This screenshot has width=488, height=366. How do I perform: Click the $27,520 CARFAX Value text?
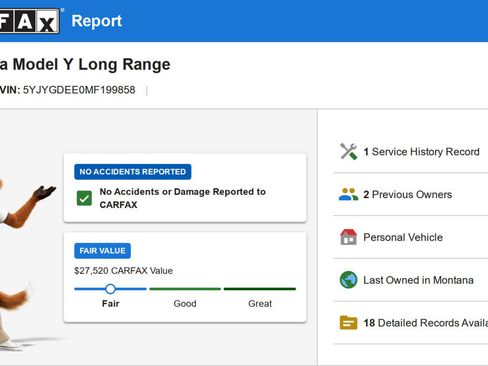123,271
